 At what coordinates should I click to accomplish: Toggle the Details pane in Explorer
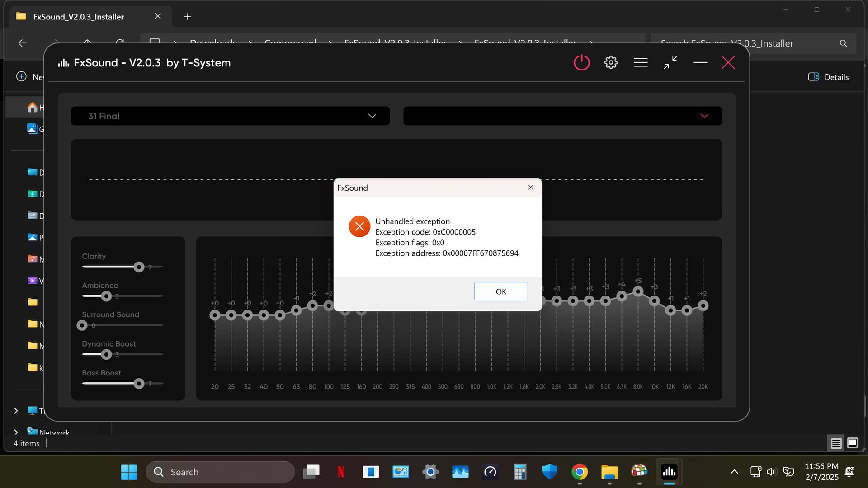(x=828, y=77)
